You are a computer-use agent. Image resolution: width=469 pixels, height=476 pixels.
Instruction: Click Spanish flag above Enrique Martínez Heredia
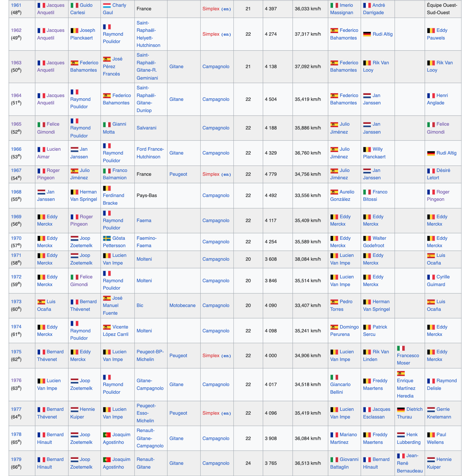(x=401, y=373)
